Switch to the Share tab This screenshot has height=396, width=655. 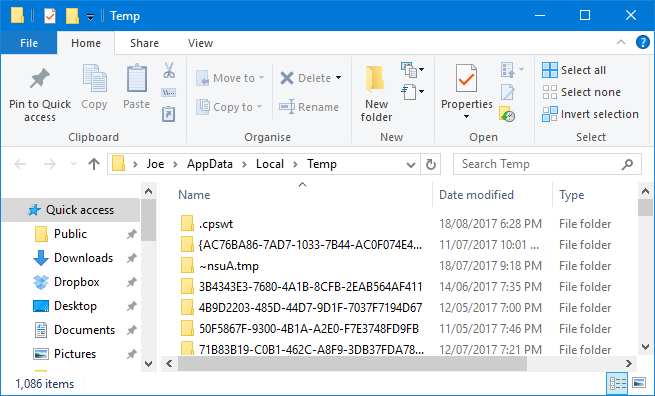pos(144,43)
